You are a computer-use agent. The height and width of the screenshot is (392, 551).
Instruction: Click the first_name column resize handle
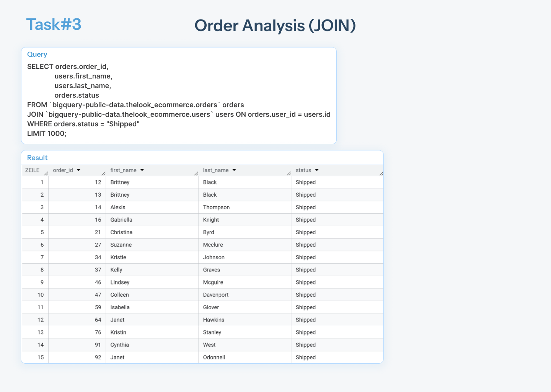pyautogui.click(x=196, y=173)
